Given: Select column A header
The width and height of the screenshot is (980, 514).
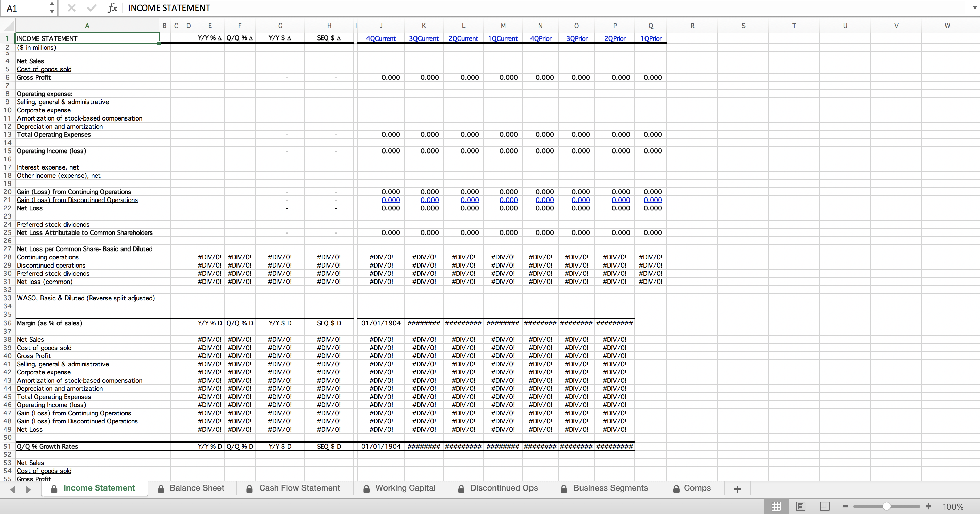Looking at the screenshot, I should [x=87, y=26].
